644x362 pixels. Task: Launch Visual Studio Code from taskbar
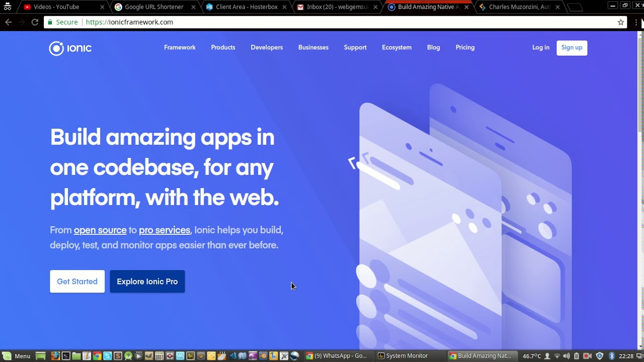pos(232,356)
